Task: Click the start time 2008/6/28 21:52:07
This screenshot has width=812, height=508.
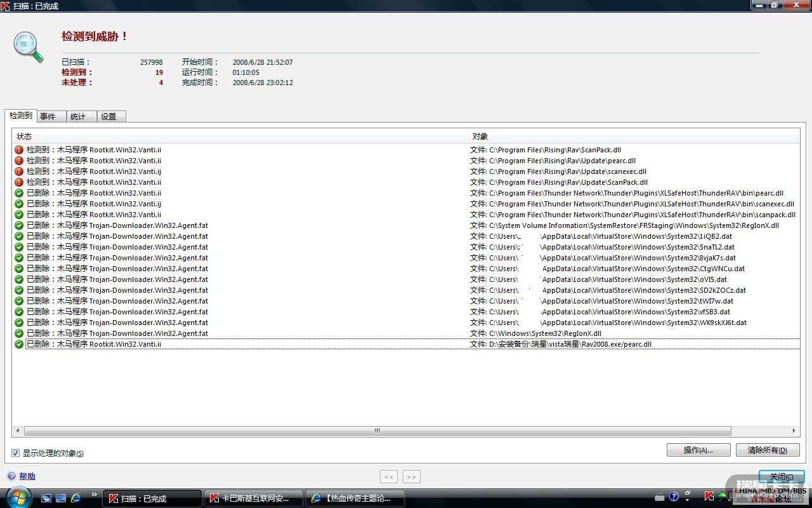Action: click(x=263, y=62)
